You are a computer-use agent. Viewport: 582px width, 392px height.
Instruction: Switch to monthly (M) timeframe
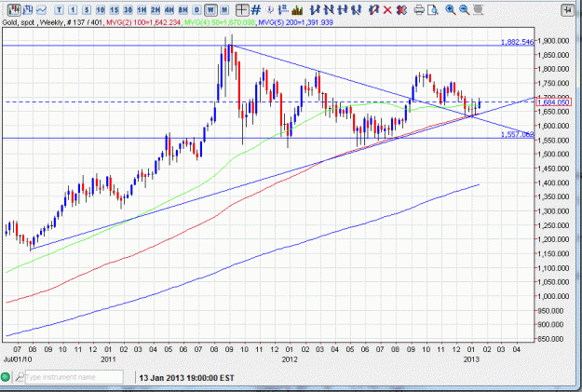224,10
